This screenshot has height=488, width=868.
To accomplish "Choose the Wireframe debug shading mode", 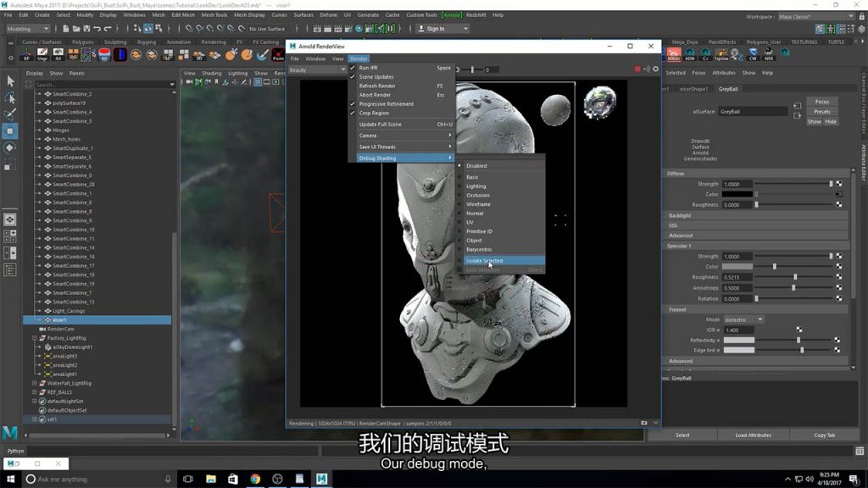I will point(500,204).
